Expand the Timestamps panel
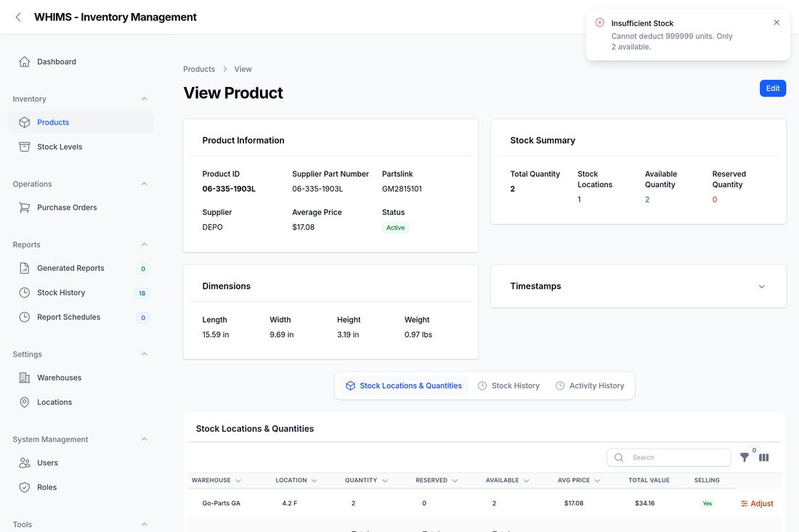Viewport: 799px width, 532px height. click(x=761, y=286)
